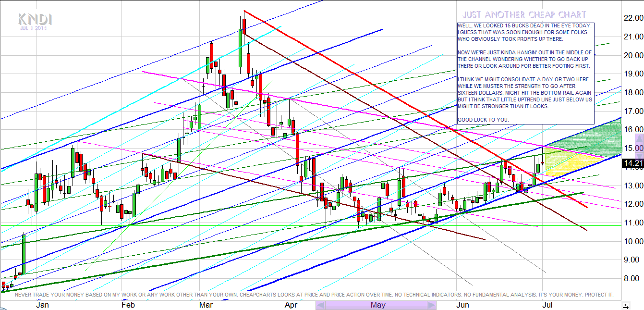
Task: Select the commentary text box annotation
Action: [x=525, y=72]
